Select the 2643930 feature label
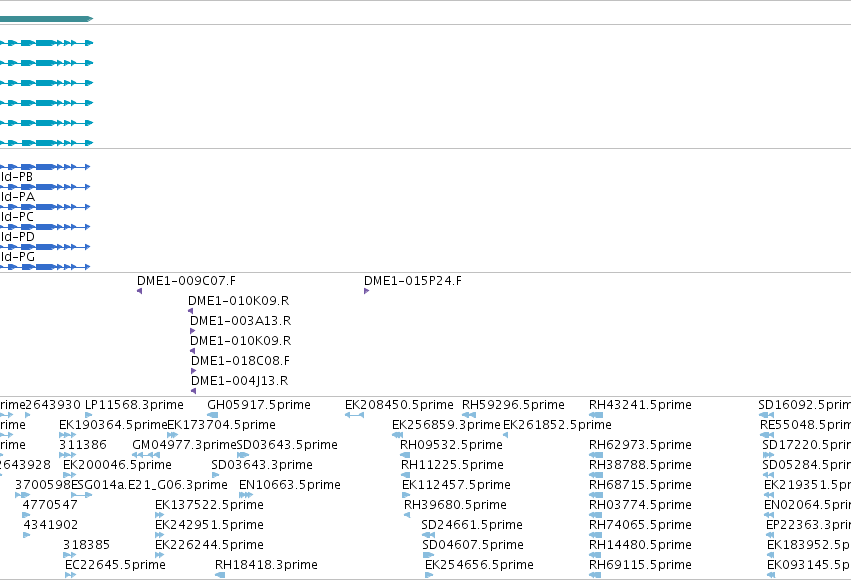The image size is (851, 580). (x=53, y=405)
